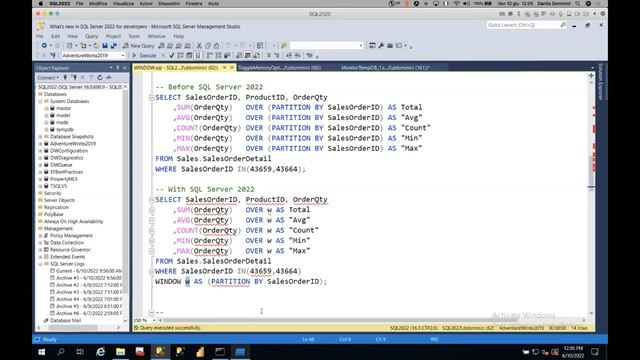Click the wrench Properties icon in toolbar
Viewport: 640px width, 360px height.
click(x=381, y=46)
